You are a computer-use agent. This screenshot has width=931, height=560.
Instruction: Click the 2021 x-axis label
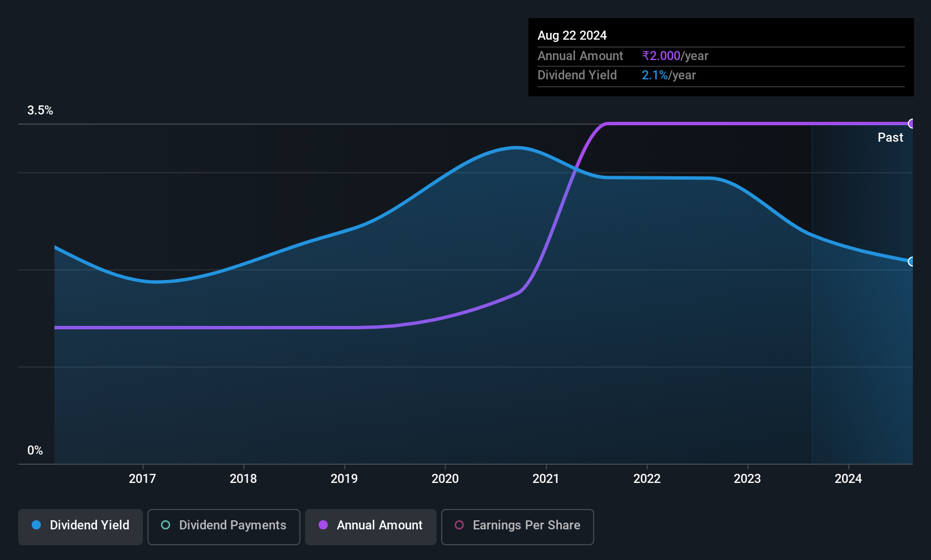pos(546,479)
